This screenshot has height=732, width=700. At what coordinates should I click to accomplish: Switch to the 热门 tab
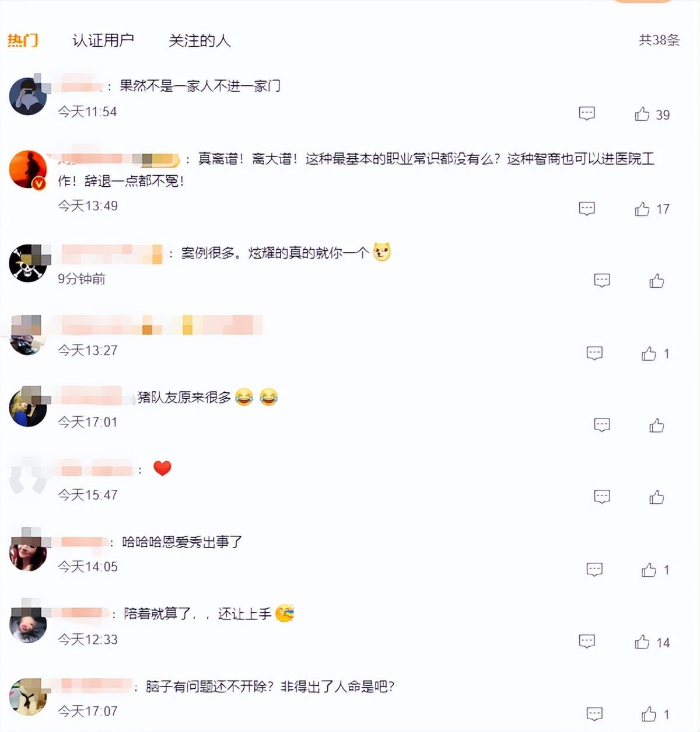23,40
